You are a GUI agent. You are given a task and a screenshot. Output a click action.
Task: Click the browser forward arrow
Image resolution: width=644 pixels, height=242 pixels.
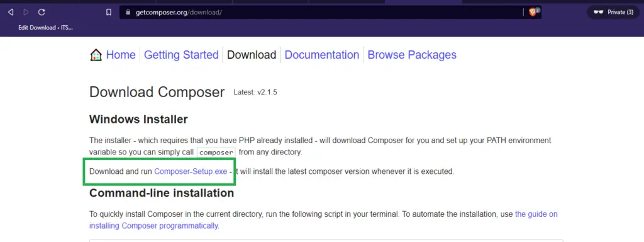(x=26, y=13)
